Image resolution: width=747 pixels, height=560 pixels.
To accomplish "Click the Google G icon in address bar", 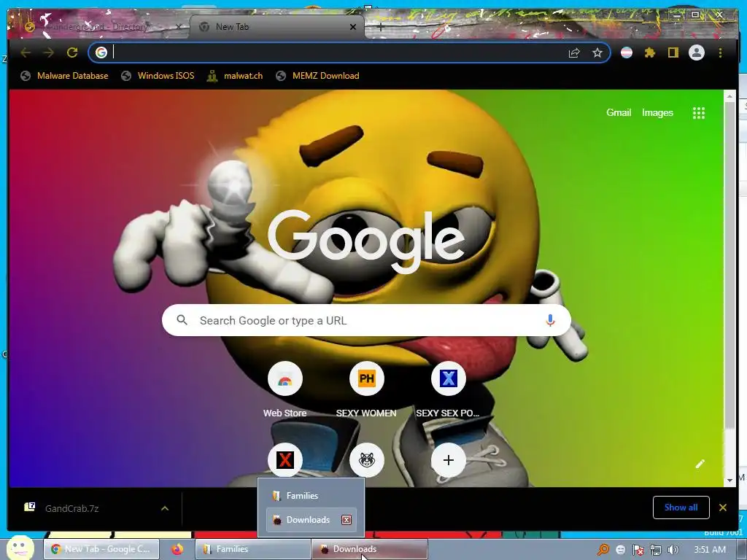I will coord(101,52).
